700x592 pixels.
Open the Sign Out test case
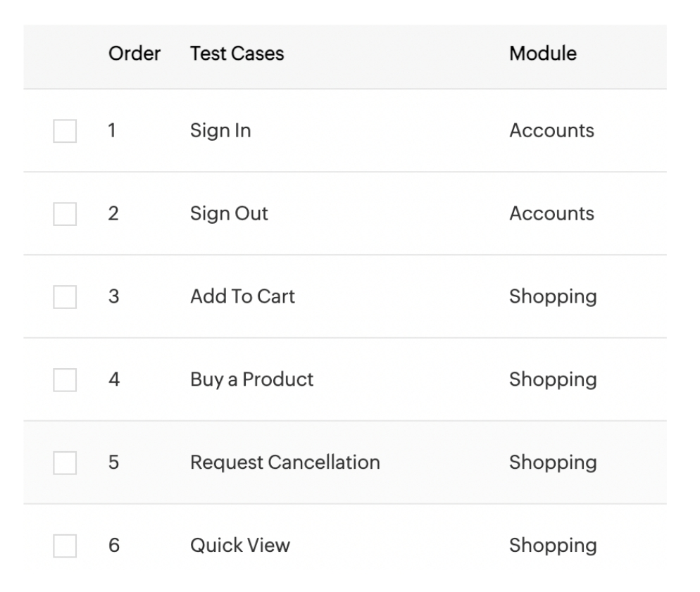229,214
